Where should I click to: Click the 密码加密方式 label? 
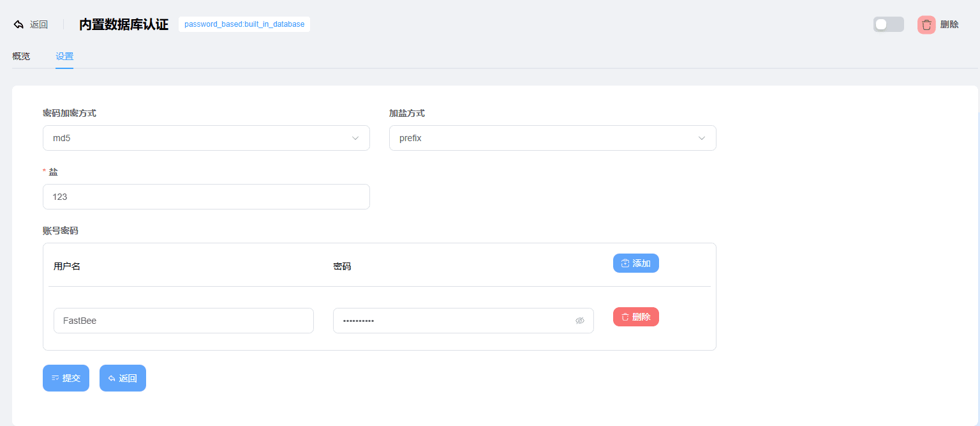(70, 113)
